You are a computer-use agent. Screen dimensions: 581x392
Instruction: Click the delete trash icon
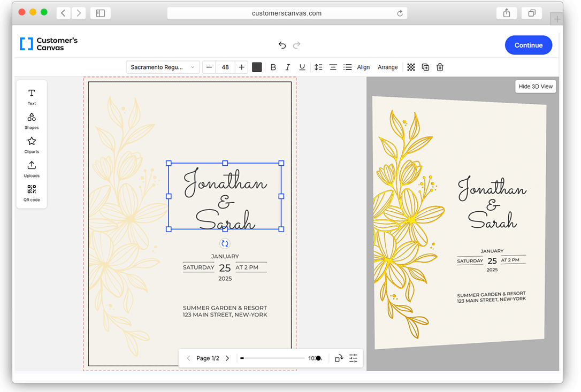[440, 67]
